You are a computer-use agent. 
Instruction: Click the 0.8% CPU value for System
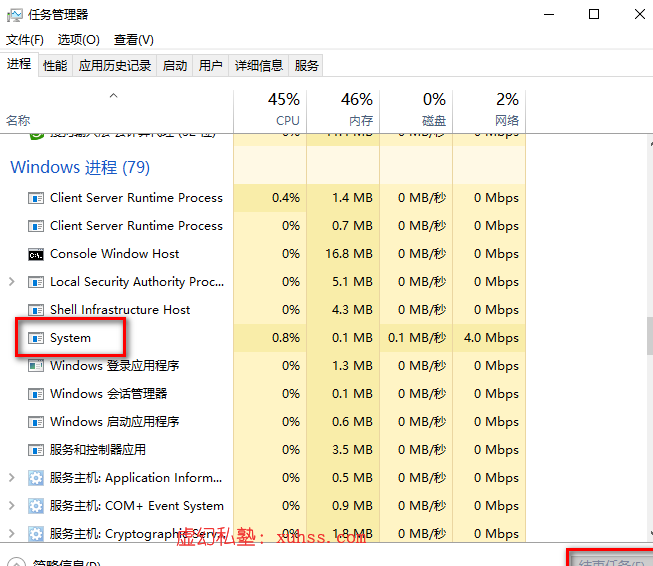click(x=286, y=338)
